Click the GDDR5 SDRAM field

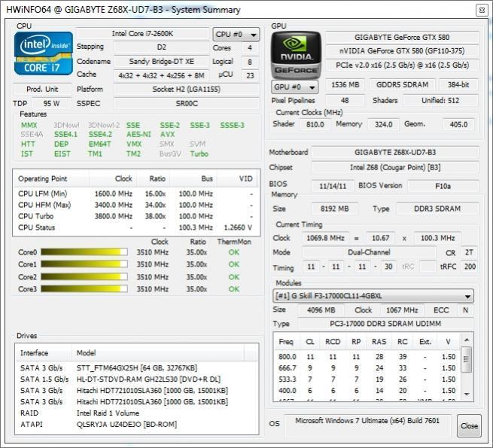402,84
